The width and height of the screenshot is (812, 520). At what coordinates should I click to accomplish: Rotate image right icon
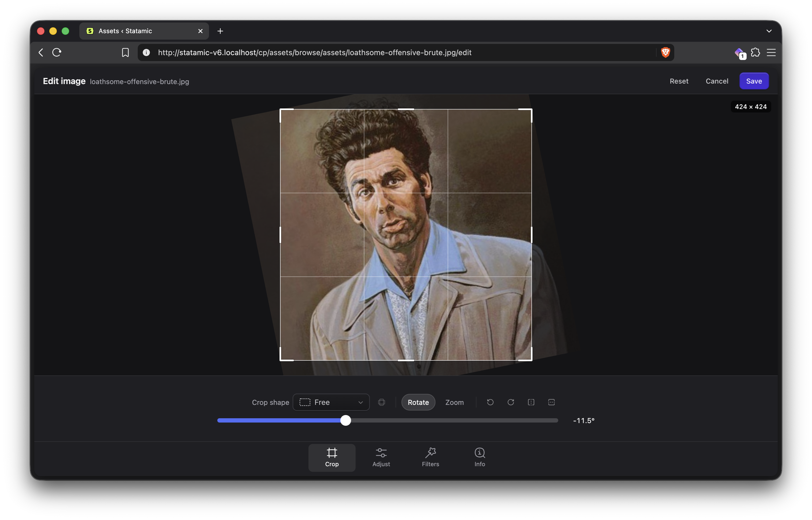click(x=511, y=402)
